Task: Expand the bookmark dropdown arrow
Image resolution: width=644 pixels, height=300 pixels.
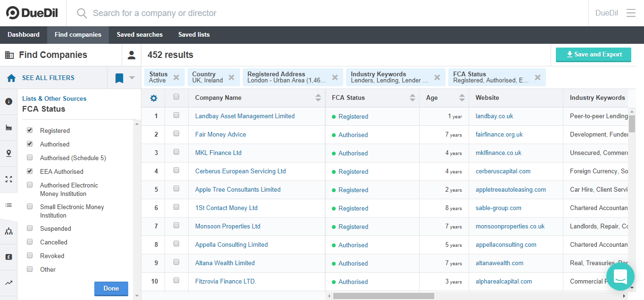Action: (x=132, y=78)
